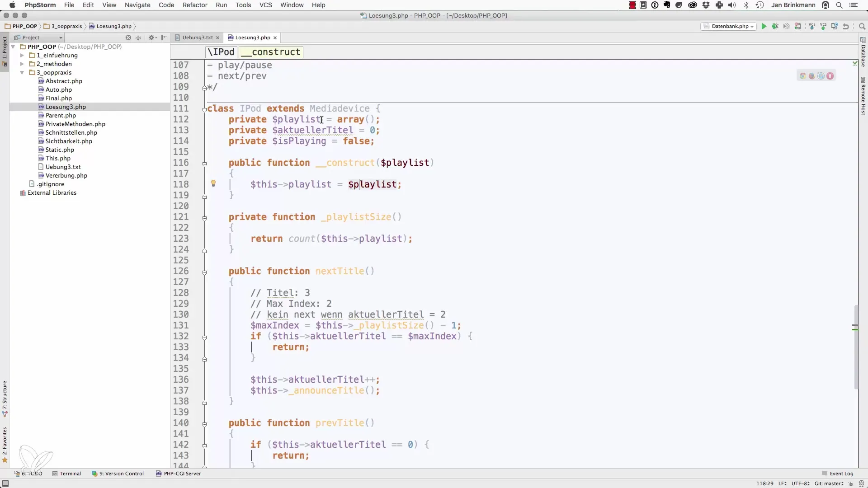This screenshot has height=488, width=868.
Task: Click Git: master branch in status bar
Action: point(829,483)
